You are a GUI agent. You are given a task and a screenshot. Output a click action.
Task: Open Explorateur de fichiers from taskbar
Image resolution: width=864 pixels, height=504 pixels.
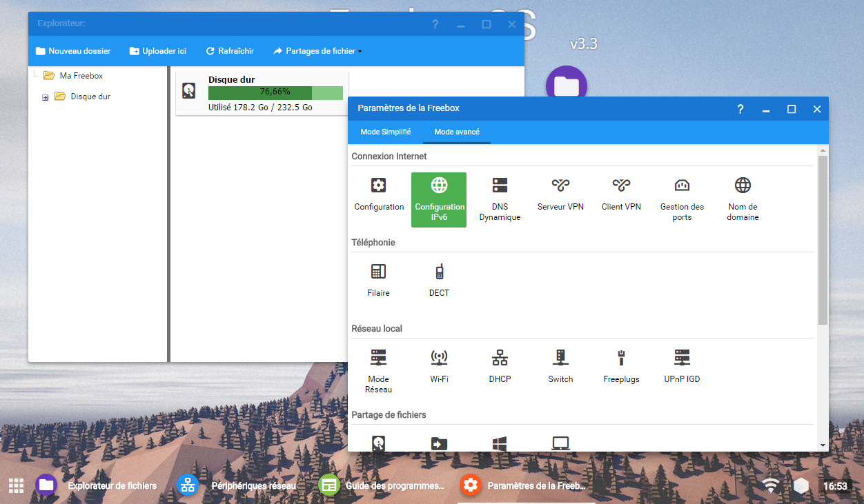(x=97, y=485)
